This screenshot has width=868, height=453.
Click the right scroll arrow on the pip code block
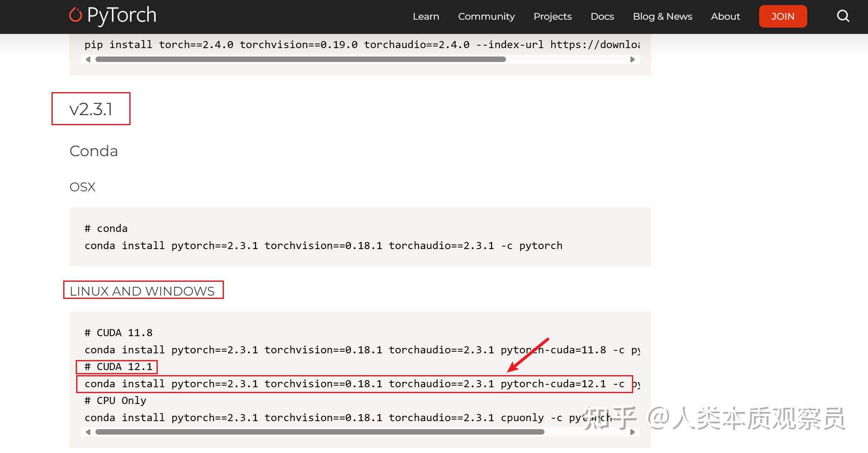tap(633, 59)
